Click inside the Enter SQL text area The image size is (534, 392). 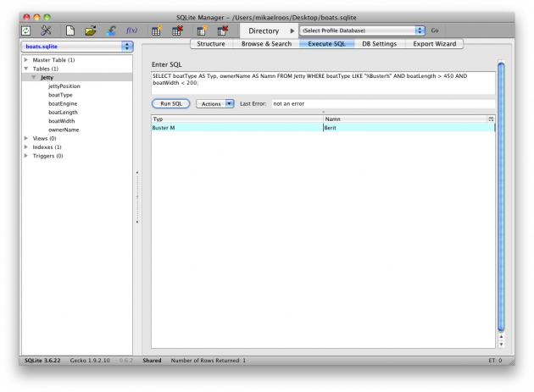tap(323, 83)
